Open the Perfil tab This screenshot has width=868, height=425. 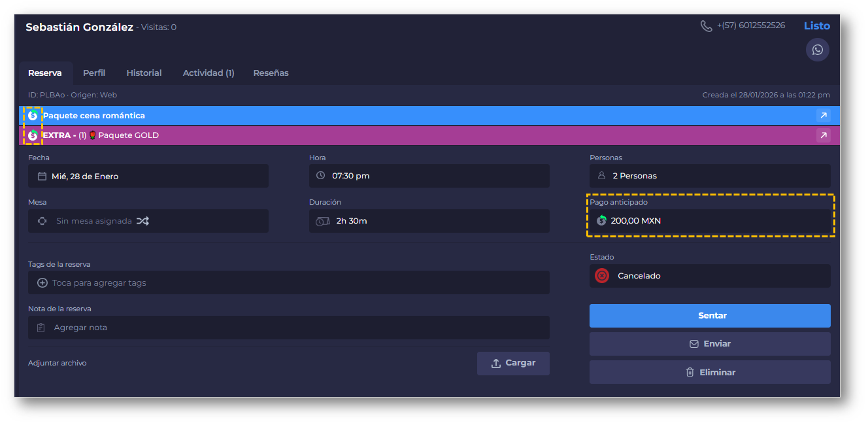tap(94, 73)
